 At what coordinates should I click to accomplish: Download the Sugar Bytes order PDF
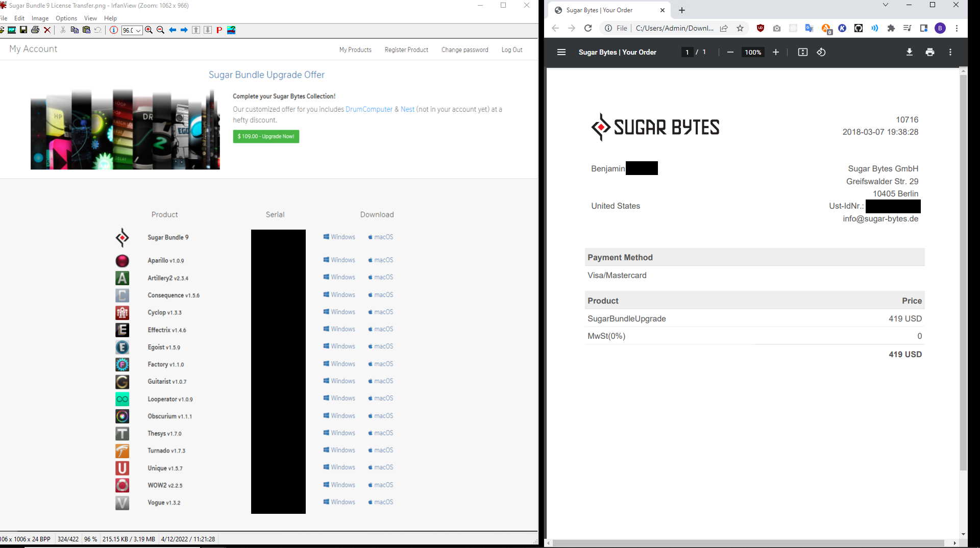[x=910, y=52]
